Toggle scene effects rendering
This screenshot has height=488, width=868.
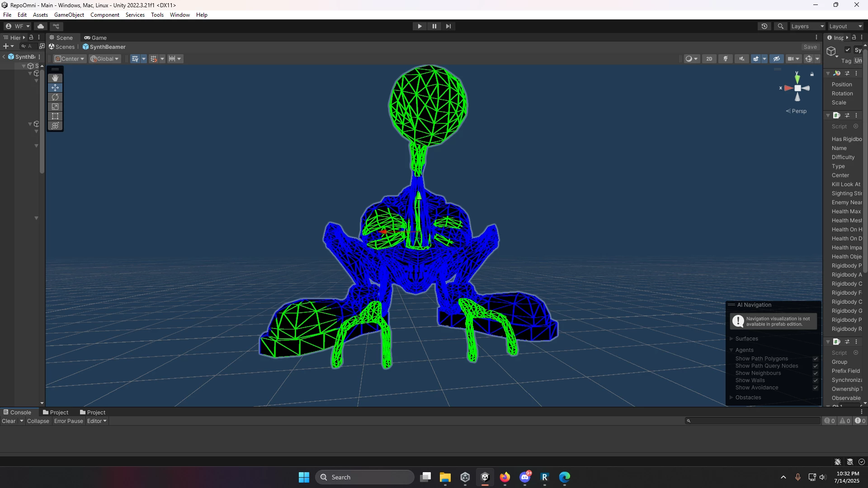(755, 59)
